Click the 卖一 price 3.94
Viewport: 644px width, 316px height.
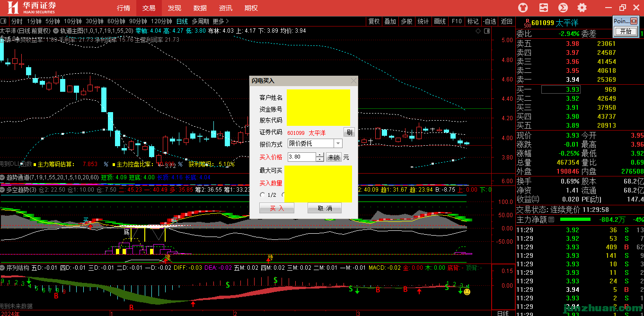click(573, 79)
